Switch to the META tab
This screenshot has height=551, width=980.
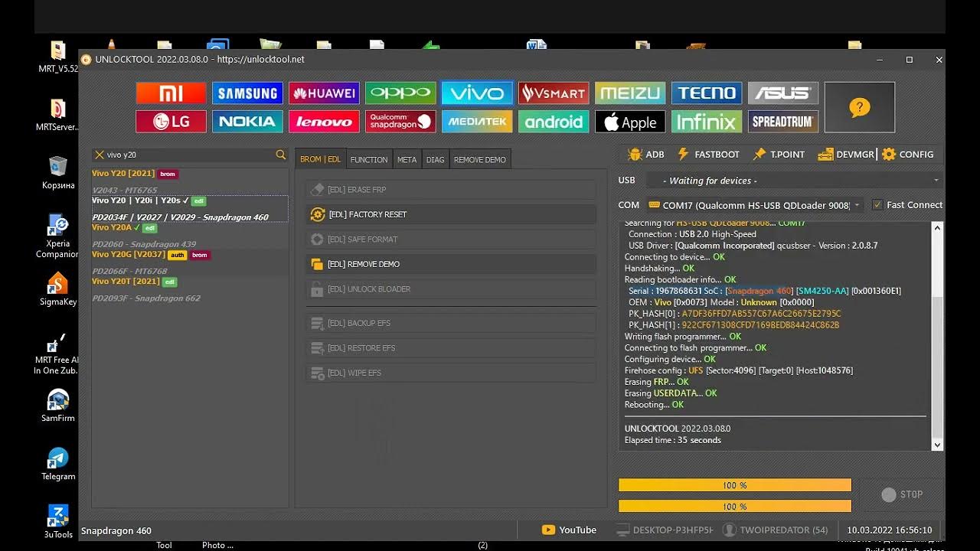tap(407, 159)
